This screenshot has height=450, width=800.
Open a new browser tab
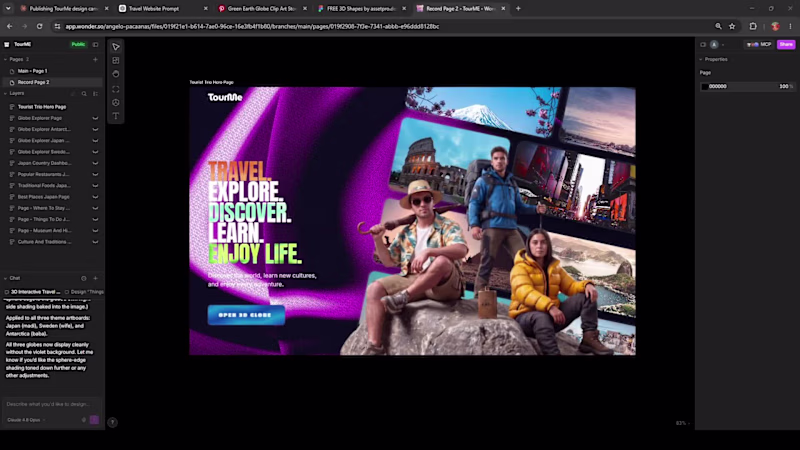click(x=518, y=9)
